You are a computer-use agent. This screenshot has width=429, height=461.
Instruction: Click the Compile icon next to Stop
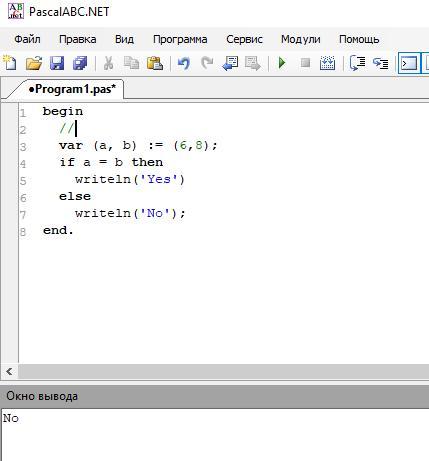327,63
